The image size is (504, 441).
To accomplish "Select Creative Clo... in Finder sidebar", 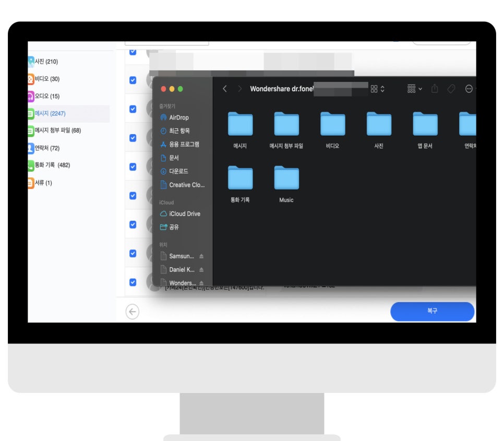I will pos(182,185).
